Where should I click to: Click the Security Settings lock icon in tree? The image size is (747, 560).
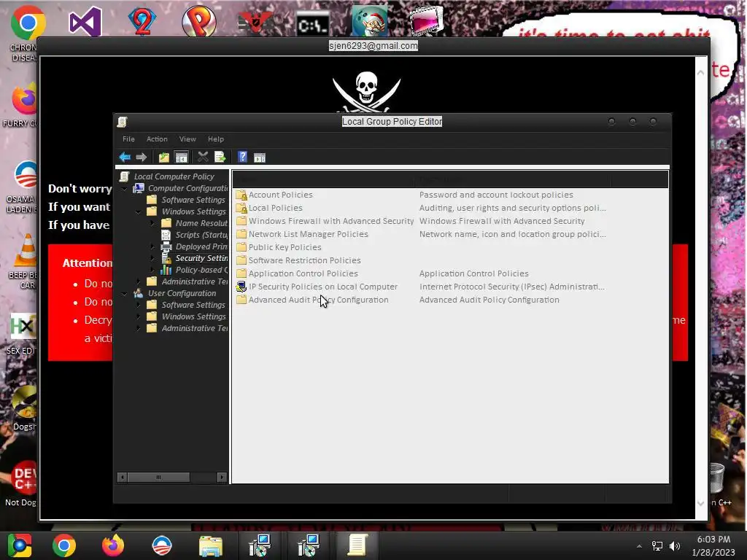166,258
